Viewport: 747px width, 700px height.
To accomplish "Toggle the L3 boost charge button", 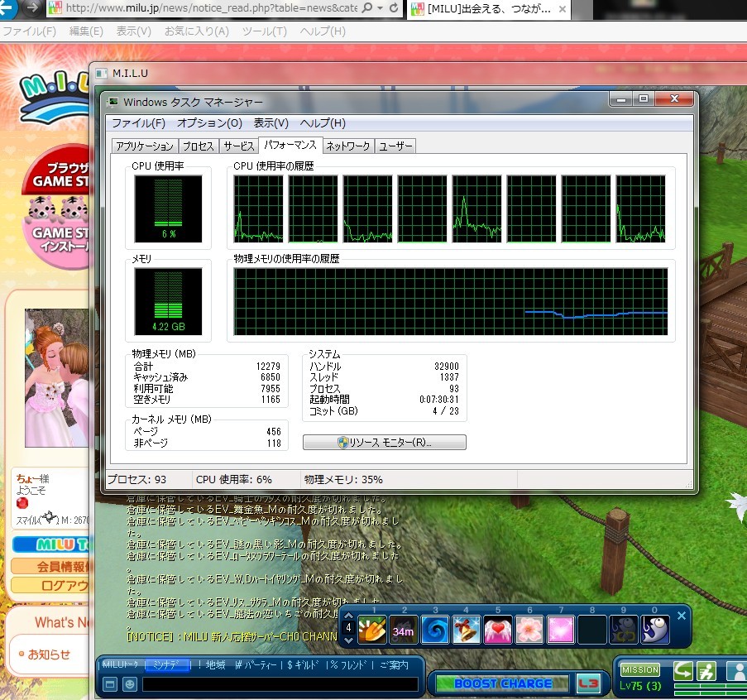I will [x=588, y=683].
